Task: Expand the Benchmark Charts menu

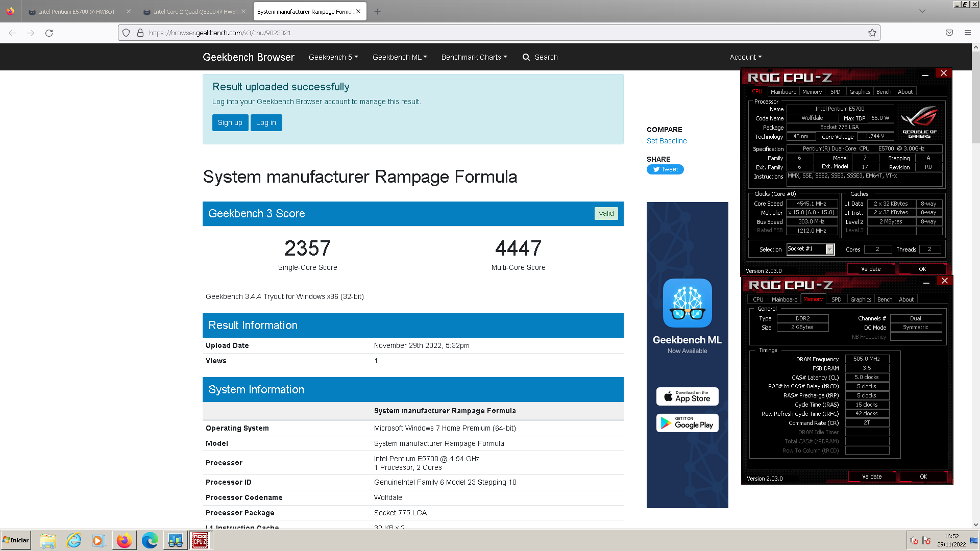Action: point(474,57)
